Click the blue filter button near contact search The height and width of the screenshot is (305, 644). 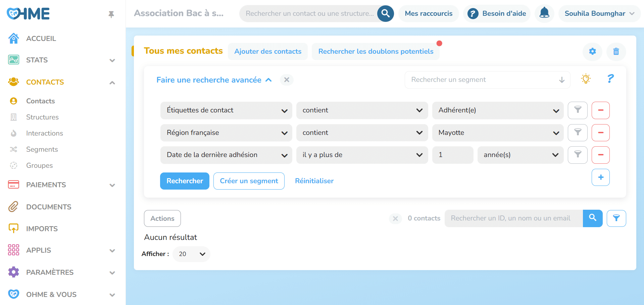click(x=616, y=218)
